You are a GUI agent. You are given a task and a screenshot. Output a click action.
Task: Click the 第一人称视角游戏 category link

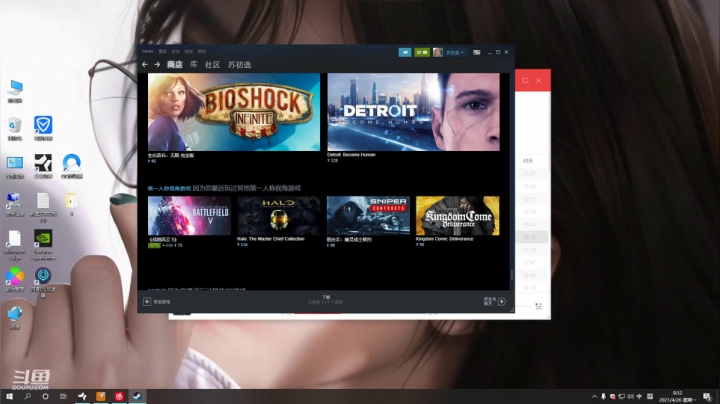tap(169, 188)
